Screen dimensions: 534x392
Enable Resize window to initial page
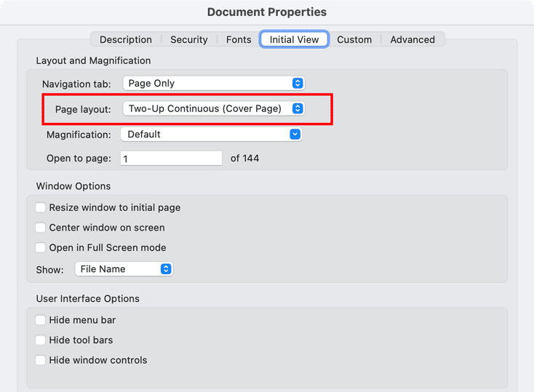click(x=41, y=207)
